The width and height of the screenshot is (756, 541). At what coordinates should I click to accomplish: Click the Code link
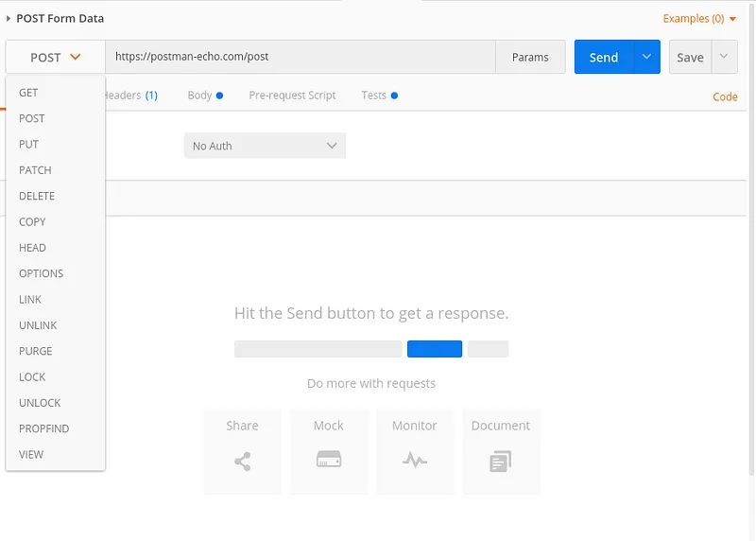[725, 97]
